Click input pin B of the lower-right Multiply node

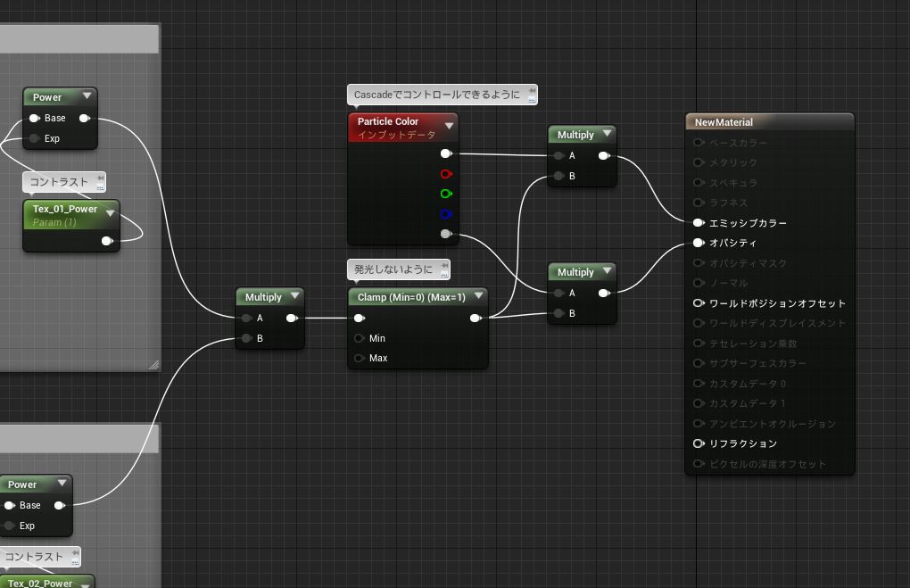point(558,313)
